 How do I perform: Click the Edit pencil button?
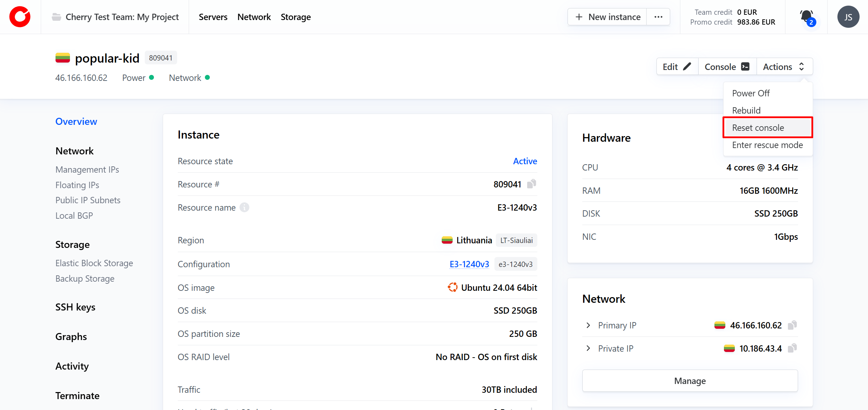coord(677,67)
